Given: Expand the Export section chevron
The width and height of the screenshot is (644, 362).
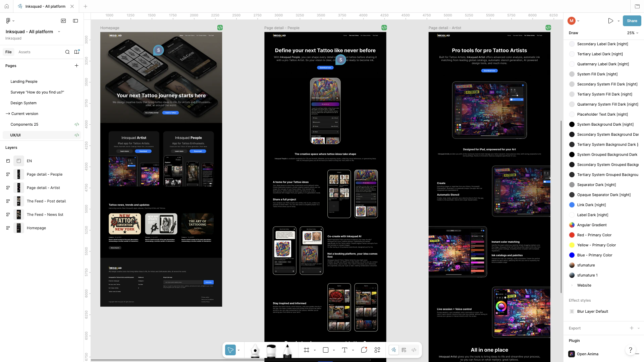Looking at the screenshot, I should [x=638, y=328].
